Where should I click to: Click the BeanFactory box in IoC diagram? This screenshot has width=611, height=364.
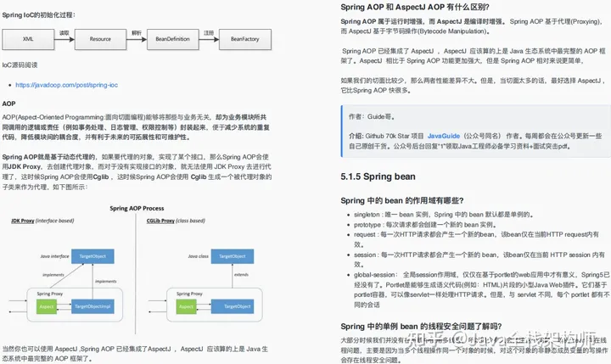[244, 39]
